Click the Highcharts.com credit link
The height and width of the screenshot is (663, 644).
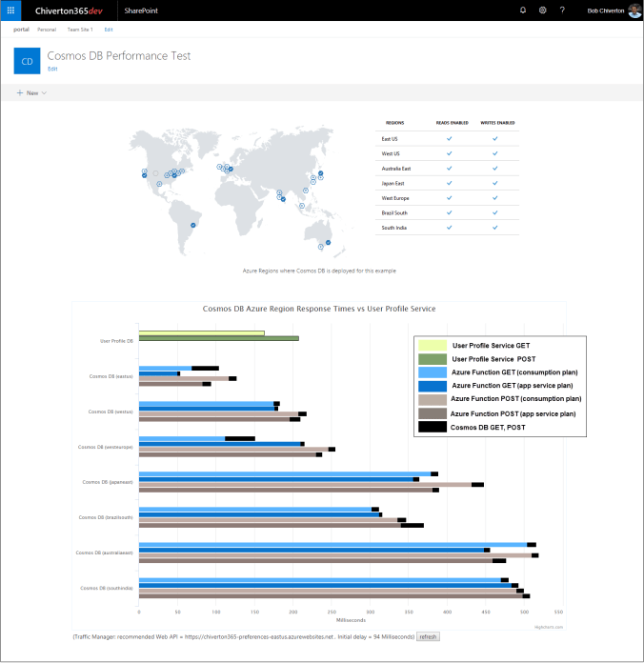549,627
